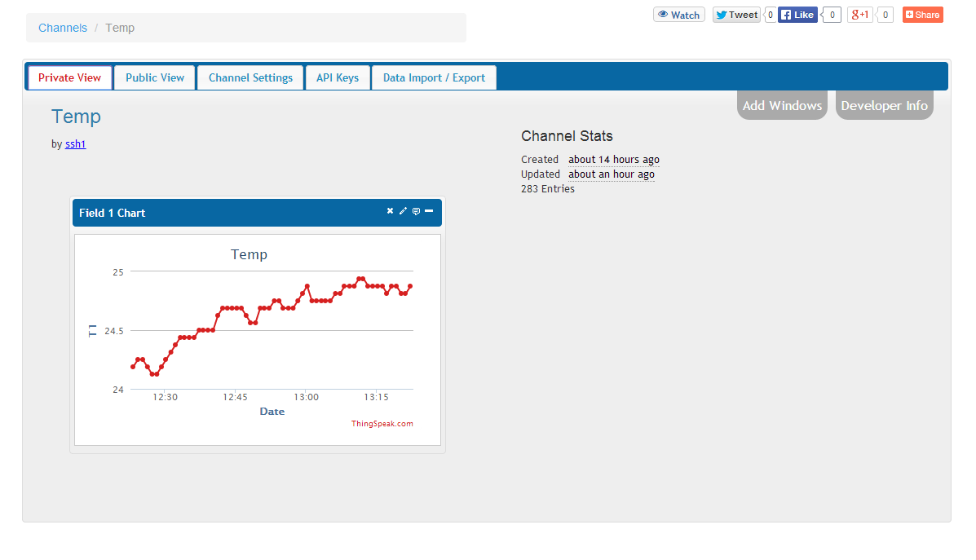Click the Temp breadcrumb text

pyautogui.click(x=120, y=28)
